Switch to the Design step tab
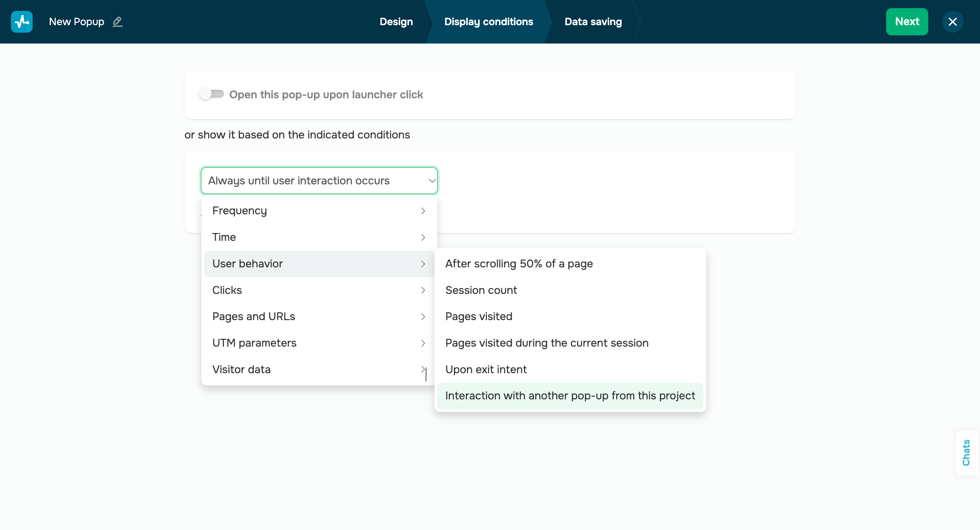 [396, 22]
